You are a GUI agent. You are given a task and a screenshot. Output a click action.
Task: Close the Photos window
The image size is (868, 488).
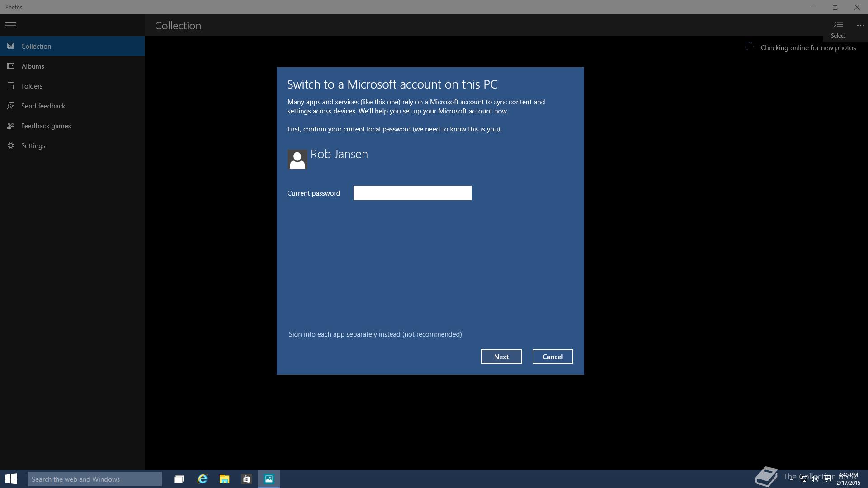857,7
